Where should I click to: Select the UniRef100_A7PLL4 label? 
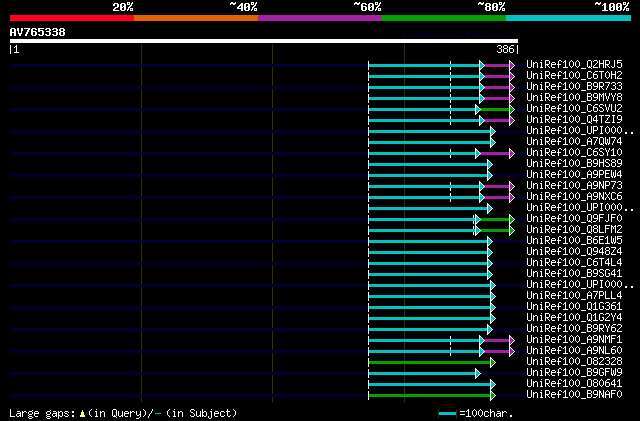click(574, 296)
